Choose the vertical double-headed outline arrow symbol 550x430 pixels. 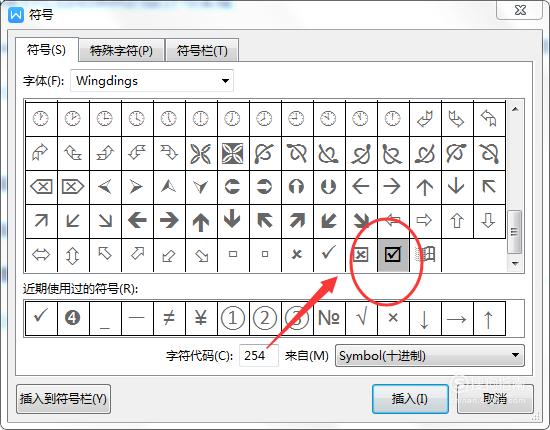(x=73, y=254)
